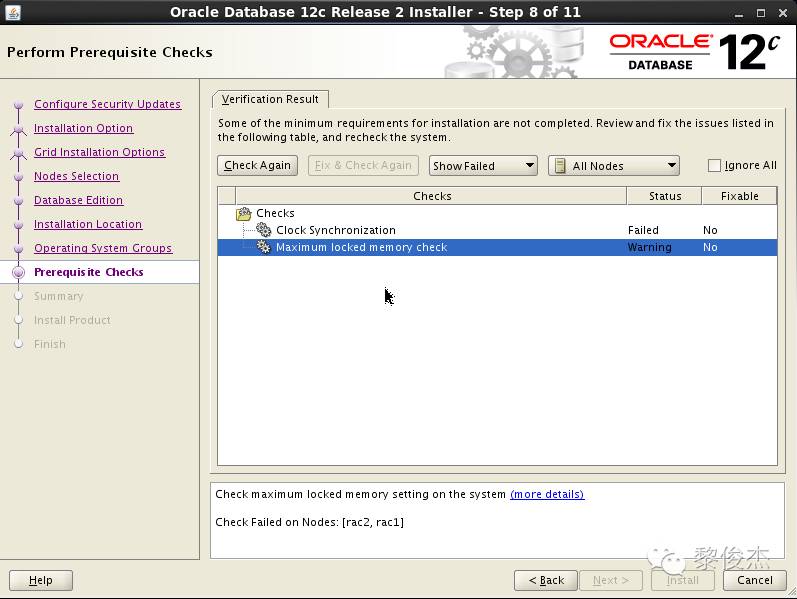Select the Verification Result tab
797x599 pixels.
270,99
